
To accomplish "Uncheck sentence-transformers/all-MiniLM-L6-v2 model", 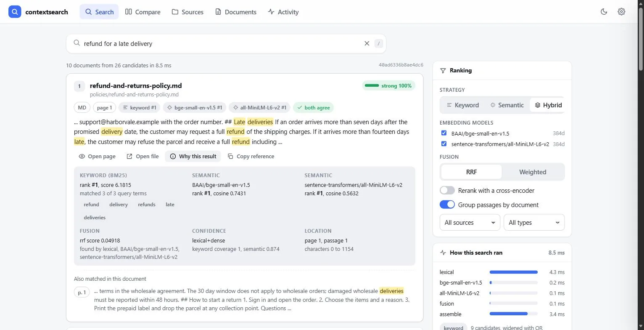I will [x=444, y=144].
